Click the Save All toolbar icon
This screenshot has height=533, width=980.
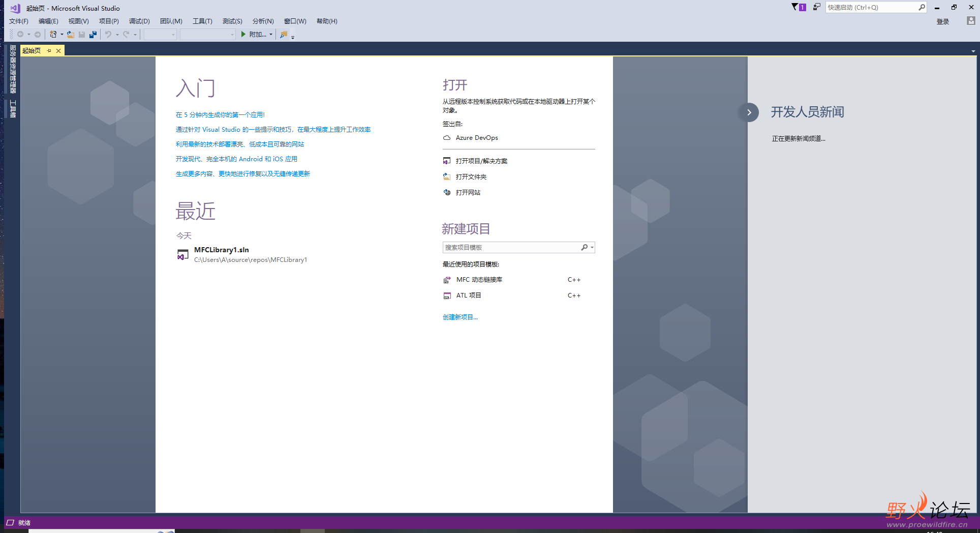pos(93,35)
